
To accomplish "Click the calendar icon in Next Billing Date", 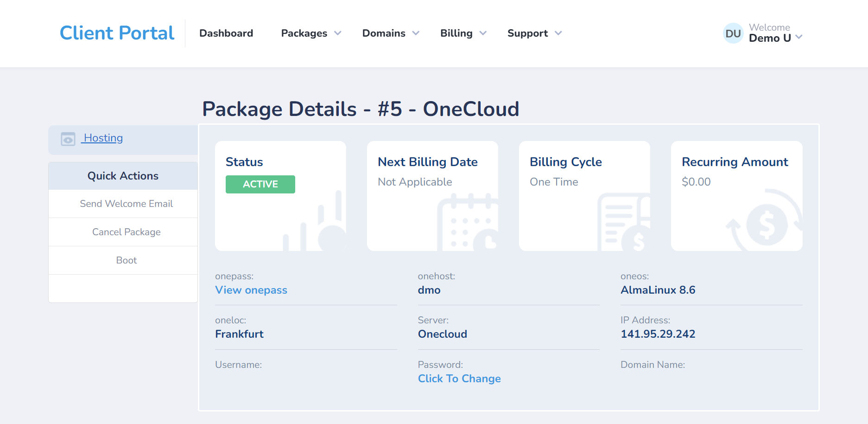I will click(468, 223).
